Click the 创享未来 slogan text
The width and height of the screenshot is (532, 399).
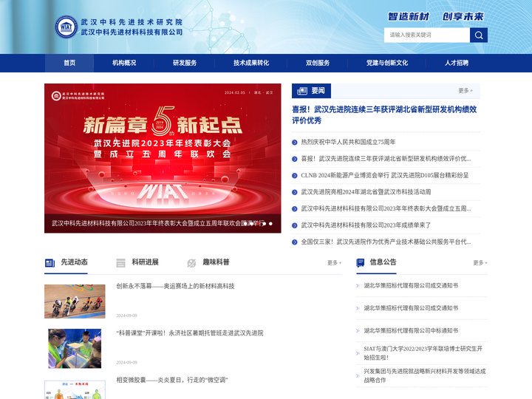(463, 16)
